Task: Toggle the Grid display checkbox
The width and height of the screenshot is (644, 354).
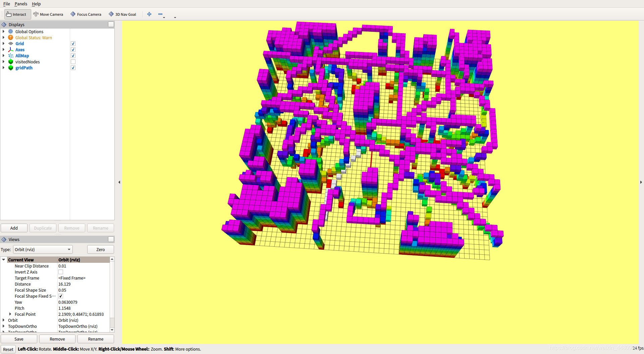Action: [x=73, y=44]
